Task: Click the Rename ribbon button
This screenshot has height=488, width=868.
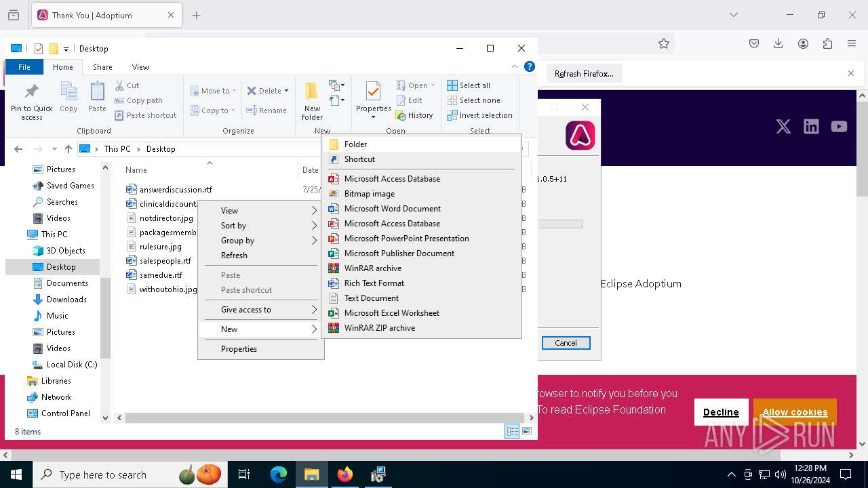Action: pos(267,110)
